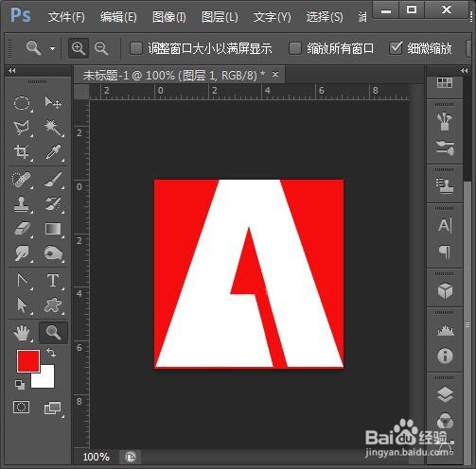The width and height of the screenshot is (476, 469).
Task: Select the Brush tool
Action: coord(53,179)
